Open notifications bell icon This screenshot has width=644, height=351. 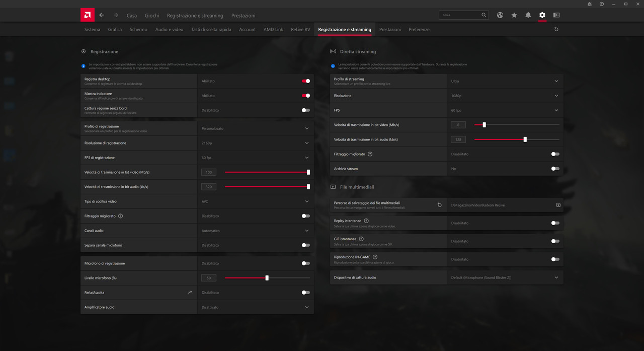click(528, 15)
